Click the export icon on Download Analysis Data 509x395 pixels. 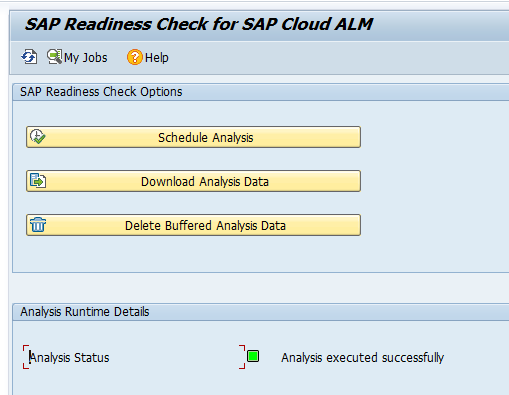(38, 181)
